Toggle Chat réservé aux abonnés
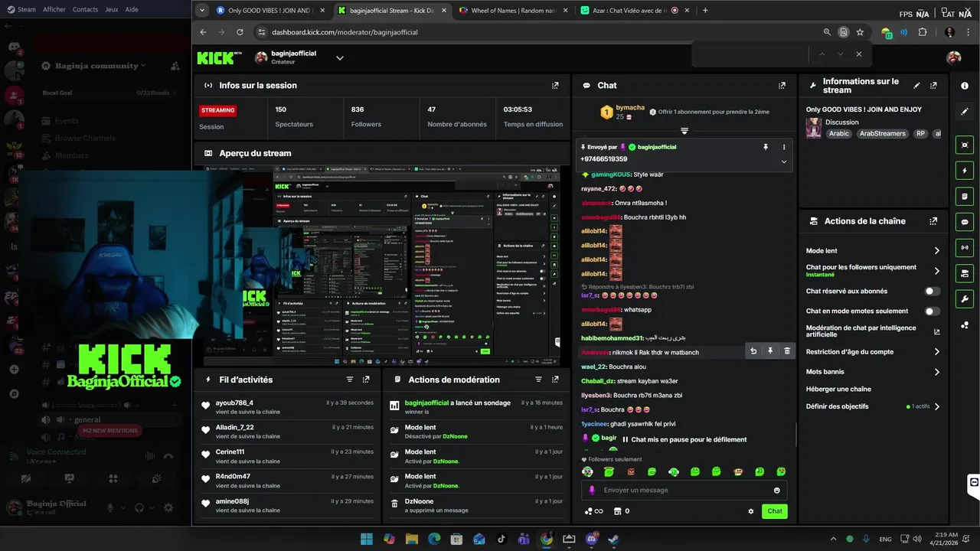The height and width of the screenshot is (551, 980). 932,292
